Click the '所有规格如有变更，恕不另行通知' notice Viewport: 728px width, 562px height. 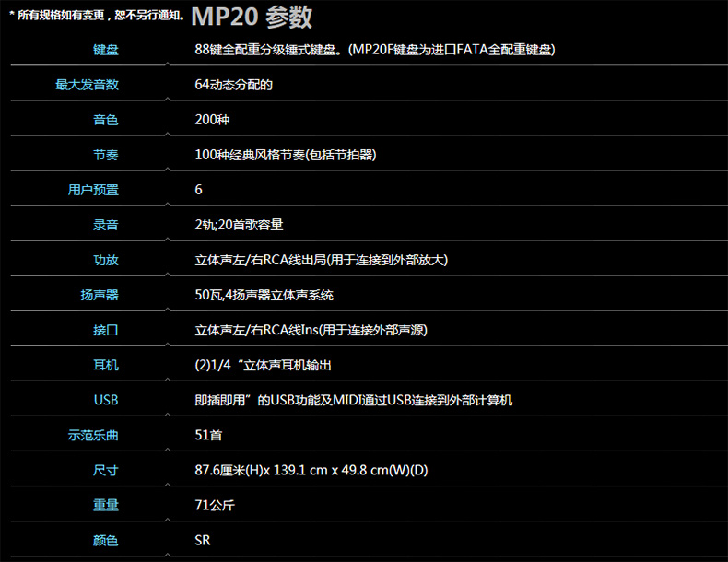[97, 15]
